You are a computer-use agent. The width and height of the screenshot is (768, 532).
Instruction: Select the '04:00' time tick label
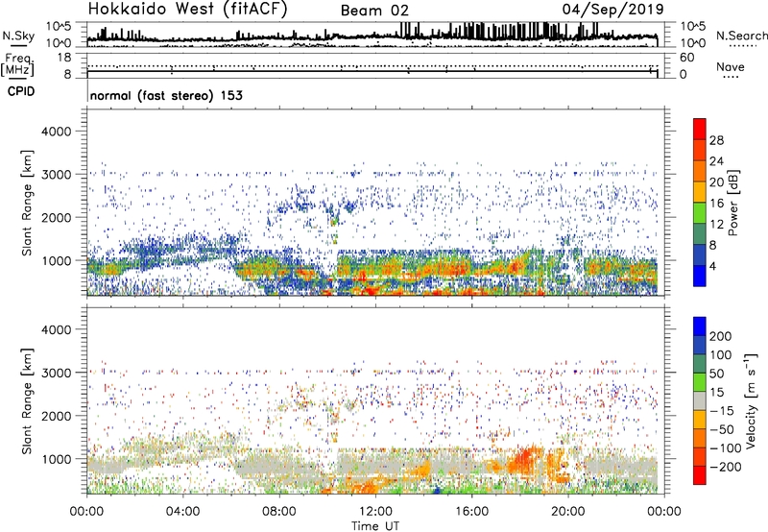coord(182,512)
